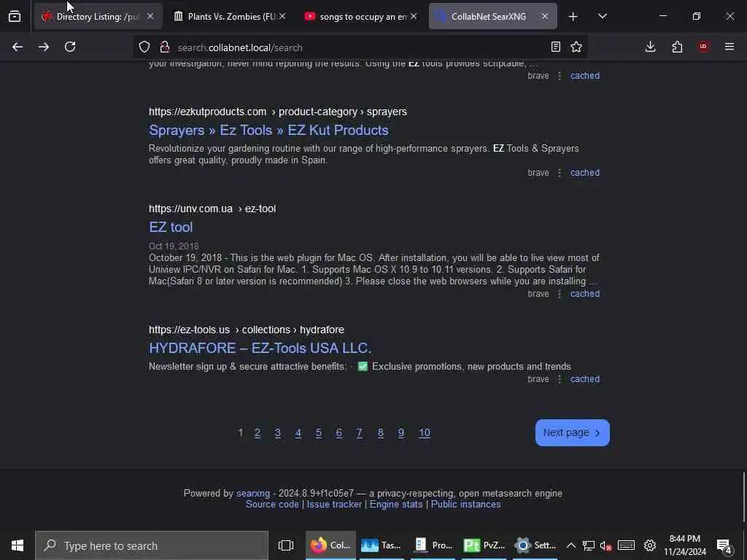The image size is (747, 560).
Task: Click the page vertical scrollbar thumb
Action: 743,497
